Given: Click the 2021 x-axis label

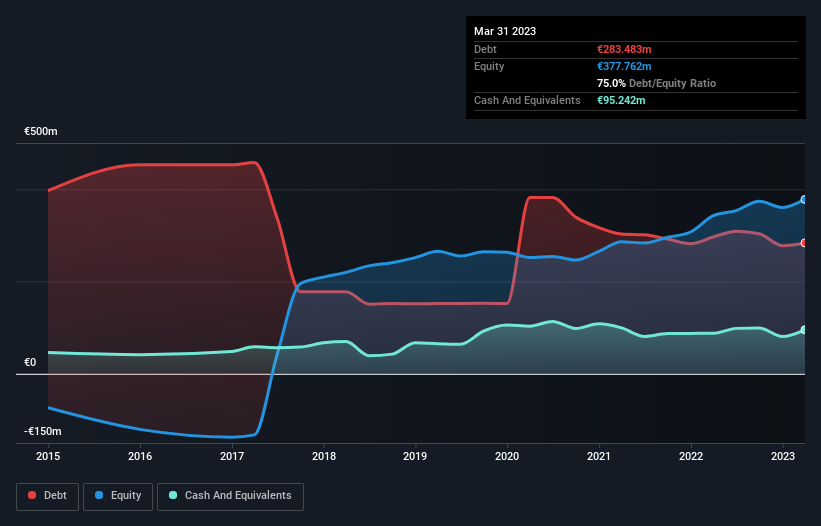Looking at the screenshot, I should tap(599, 456).
